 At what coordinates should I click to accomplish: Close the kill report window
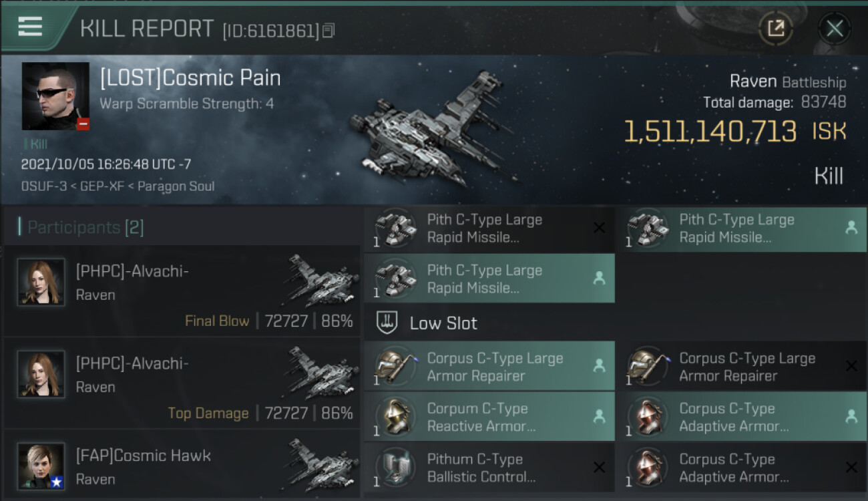pos(834,28)
